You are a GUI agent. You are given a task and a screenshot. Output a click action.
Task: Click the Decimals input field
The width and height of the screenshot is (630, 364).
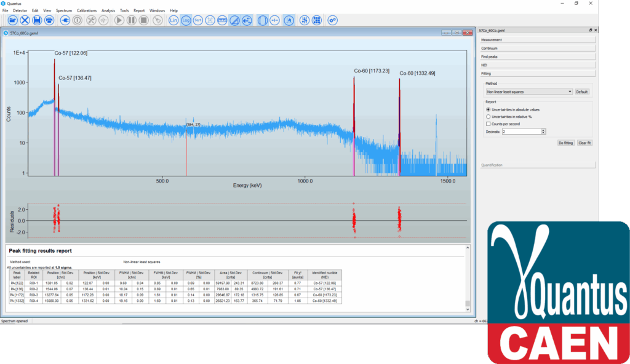pos(521,132)
